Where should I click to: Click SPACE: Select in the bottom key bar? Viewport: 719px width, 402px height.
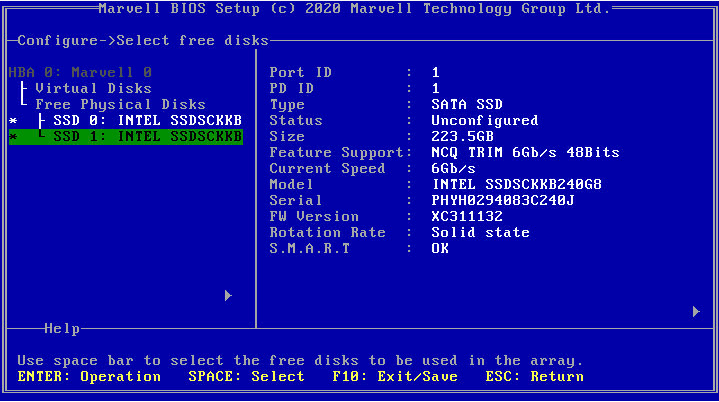pos(246,377)
